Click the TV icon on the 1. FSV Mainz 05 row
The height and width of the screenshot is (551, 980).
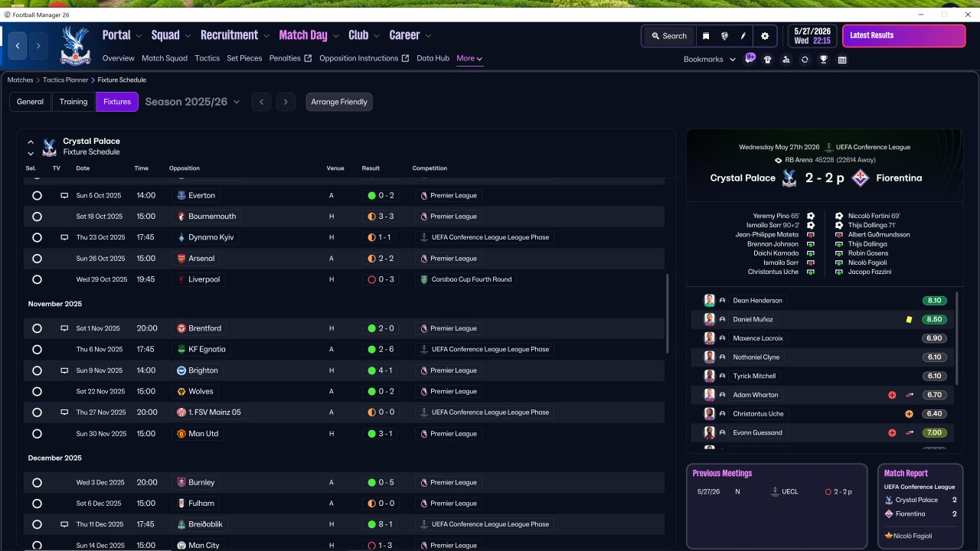[x=64, y=413]
